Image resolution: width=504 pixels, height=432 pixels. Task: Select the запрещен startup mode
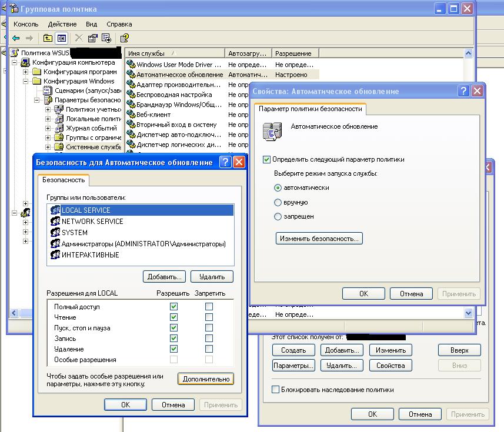pos(278,216)
